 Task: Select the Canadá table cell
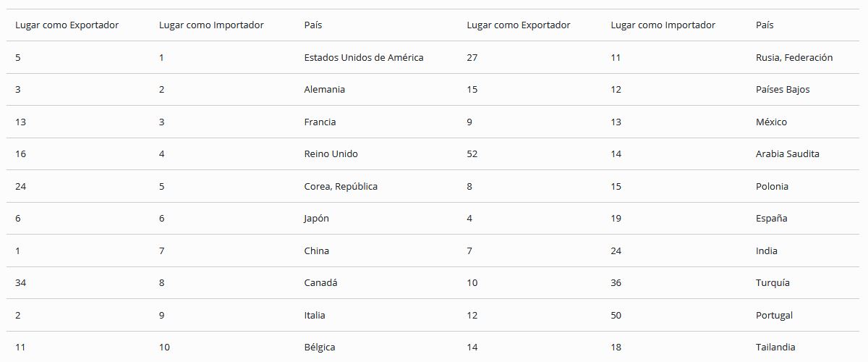320,282
